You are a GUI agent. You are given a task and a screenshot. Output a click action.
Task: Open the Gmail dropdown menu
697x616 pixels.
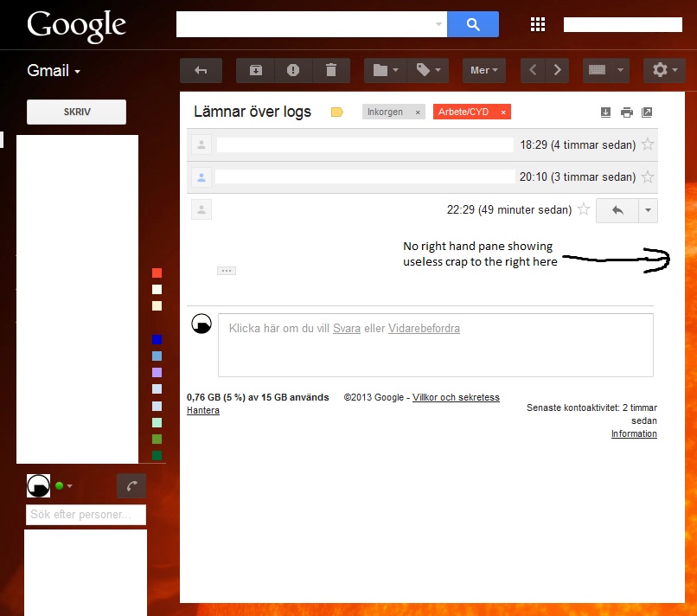(x=54, y=71)
